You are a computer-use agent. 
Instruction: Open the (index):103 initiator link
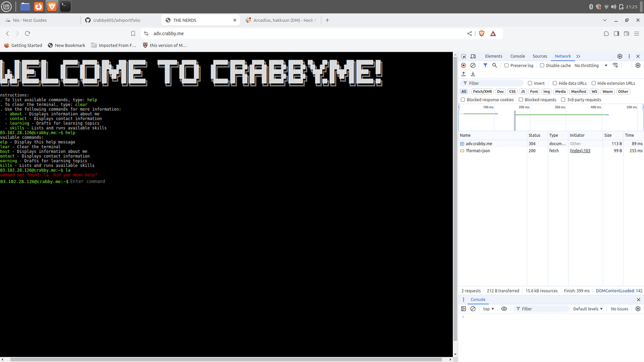pos(580,151)
